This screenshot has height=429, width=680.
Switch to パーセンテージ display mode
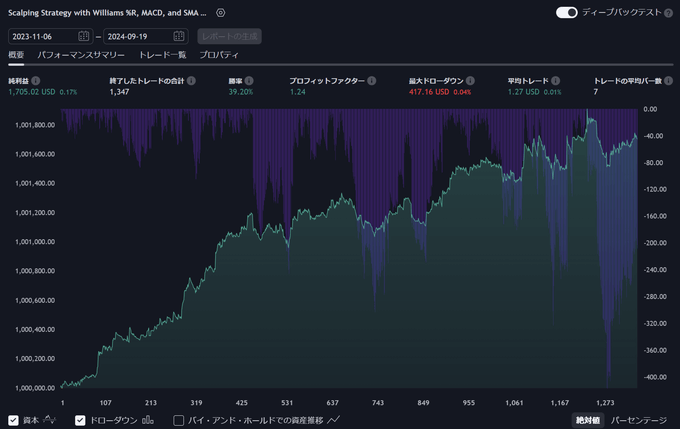pyautogui.click(x=639, y=420)
